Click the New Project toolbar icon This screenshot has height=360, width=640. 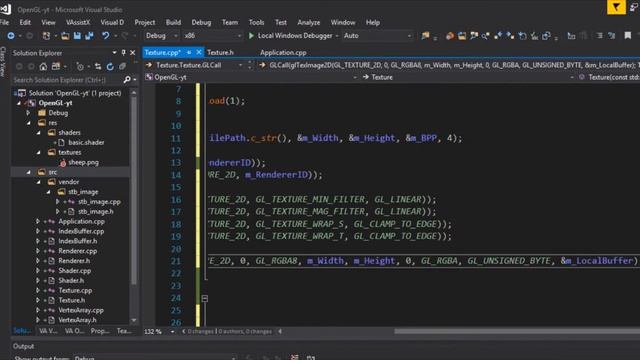(x=46, y=36)
